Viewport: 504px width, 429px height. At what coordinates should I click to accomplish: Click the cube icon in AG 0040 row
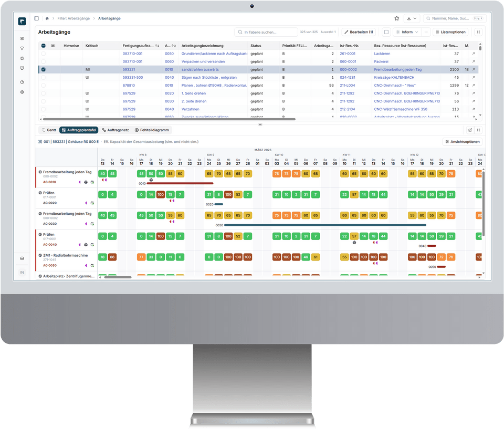point(86,245)
